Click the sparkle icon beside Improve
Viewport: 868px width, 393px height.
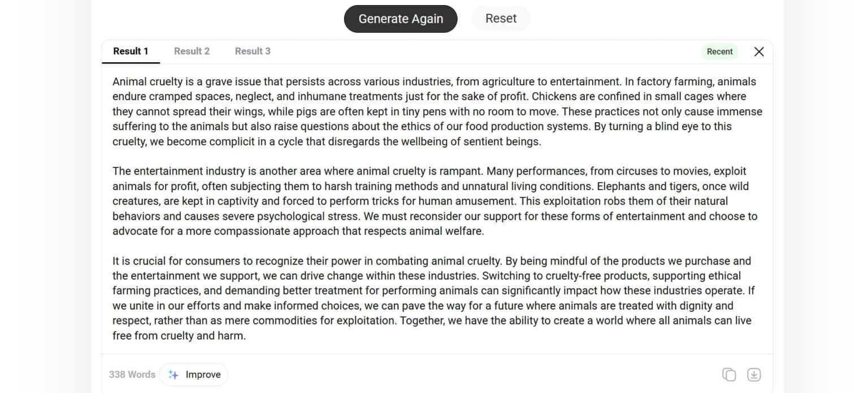pos(173,374)
